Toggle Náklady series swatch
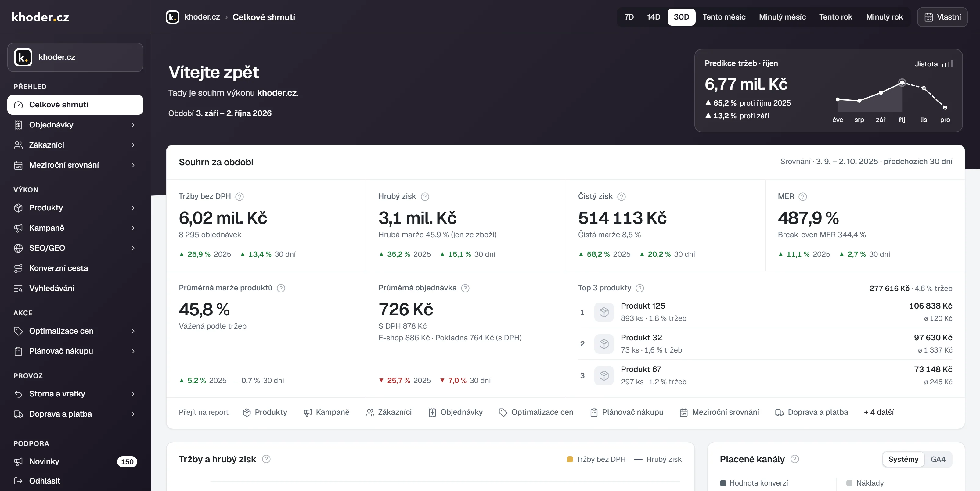This screenshot has height=491, width=980. [x=849, y=483]
